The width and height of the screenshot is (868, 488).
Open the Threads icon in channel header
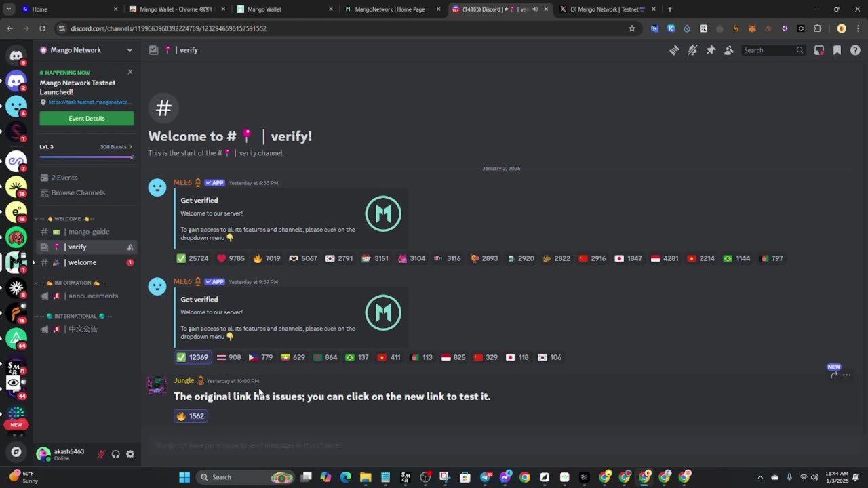point(674,50)
